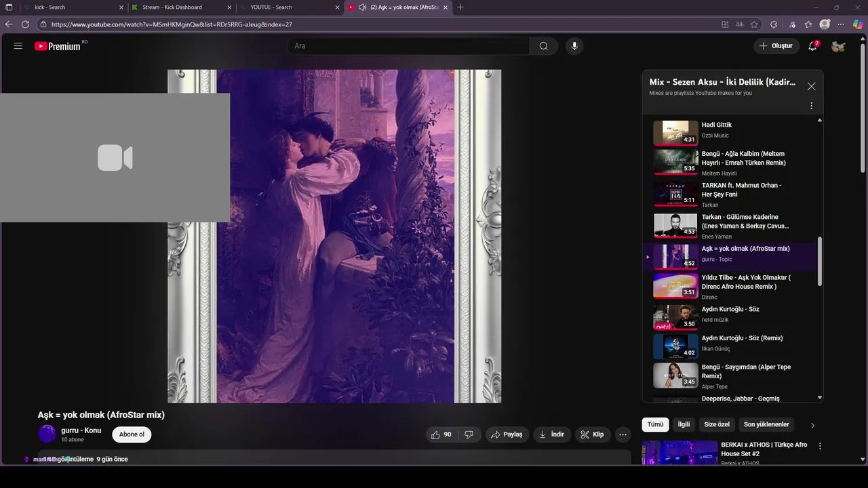
Task: Share the video via Paylaş
Action: pos(507,434)
